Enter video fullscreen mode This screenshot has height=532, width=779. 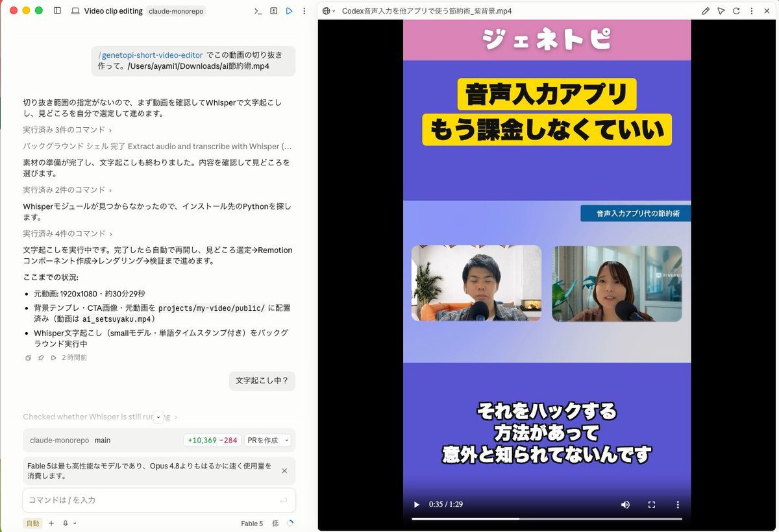tap(651, 504)
